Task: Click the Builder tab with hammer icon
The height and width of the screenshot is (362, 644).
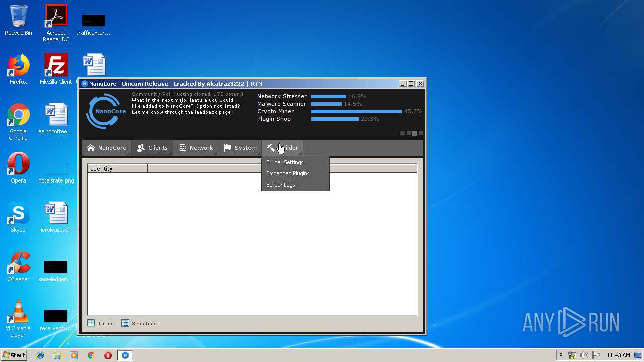Action: pos(283,148)
